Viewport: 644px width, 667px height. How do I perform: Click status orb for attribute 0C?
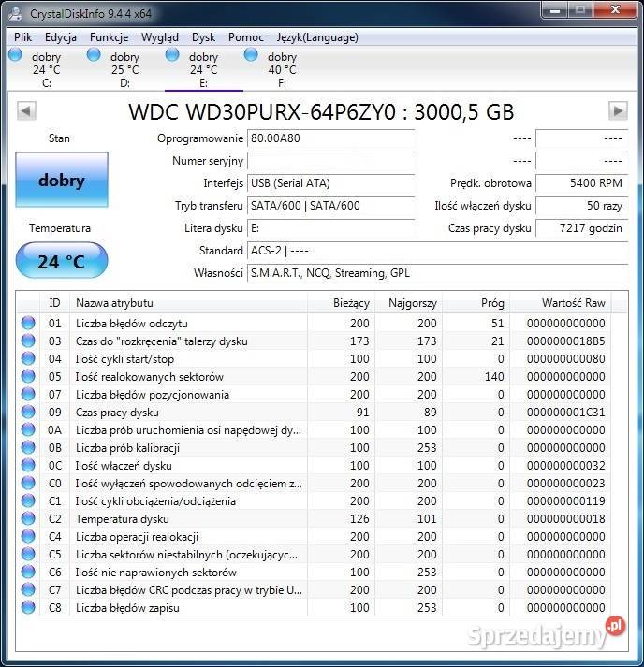tap(28, 465)
